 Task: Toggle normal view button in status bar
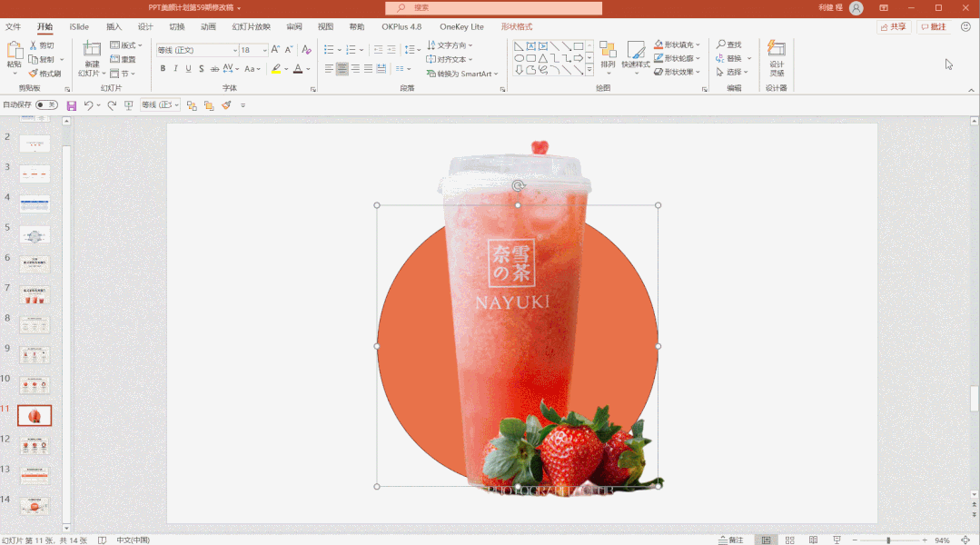click(x=767, y=540)
